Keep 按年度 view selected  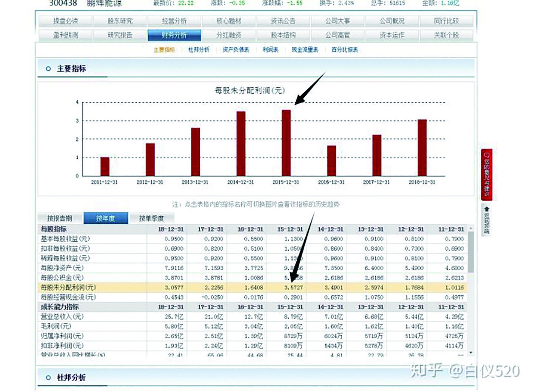tap(106, 218)
